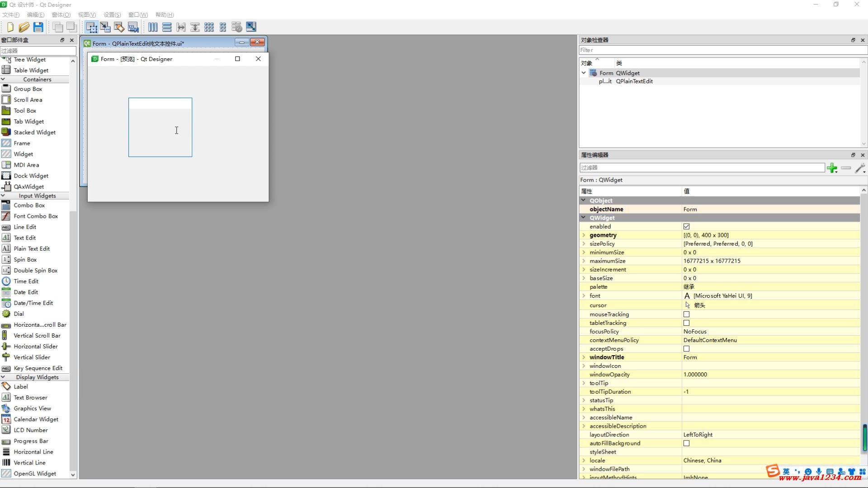
Task: Click the widget box filter field
Action: [x=38, y=51]
